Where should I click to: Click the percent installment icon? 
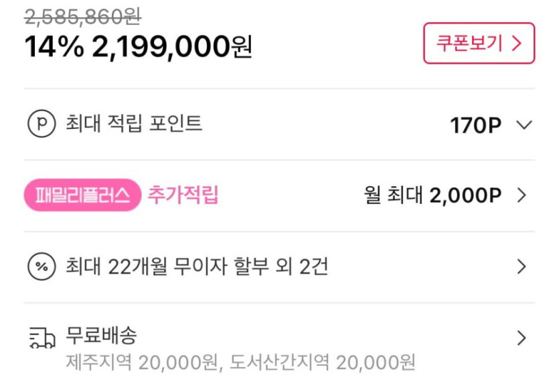(42, 268)
